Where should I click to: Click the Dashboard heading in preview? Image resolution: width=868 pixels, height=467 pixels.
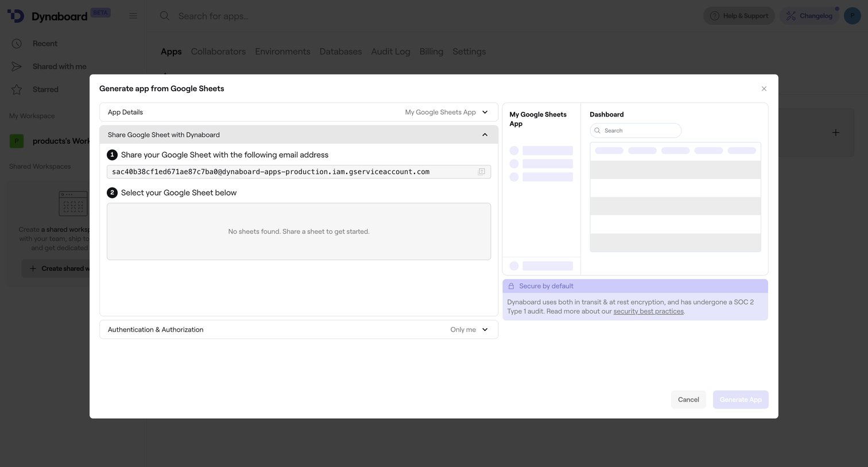pos(607,115)
